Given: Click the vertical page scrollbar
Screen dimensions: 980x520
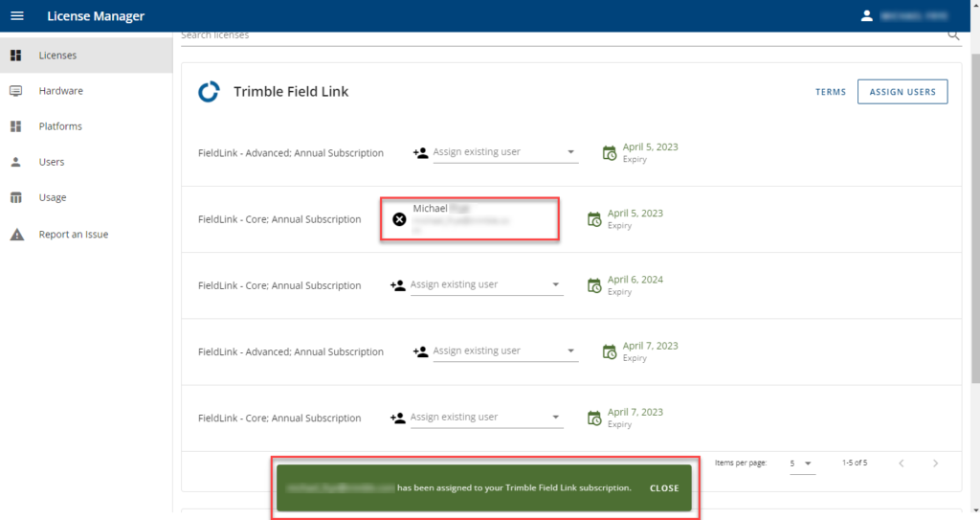Looking at the screenshot, I should pyautogui.click(x=975, y=219).
